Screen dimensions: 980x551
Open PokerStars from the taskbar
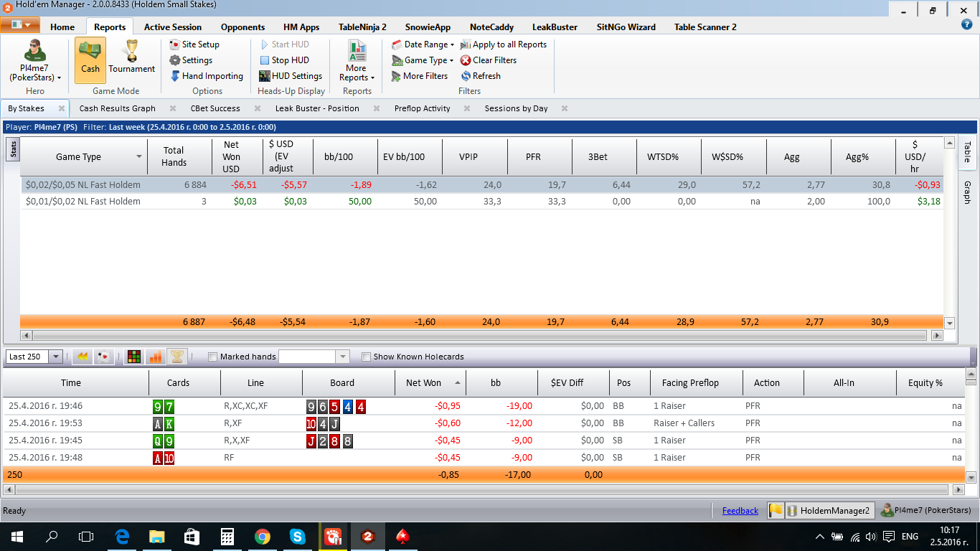(402, 536)
